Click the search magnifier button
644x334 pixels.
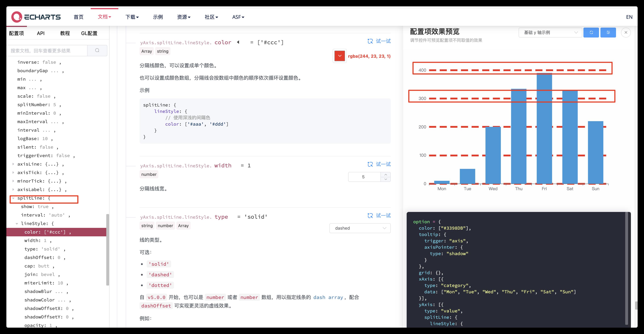coord(97,50)
